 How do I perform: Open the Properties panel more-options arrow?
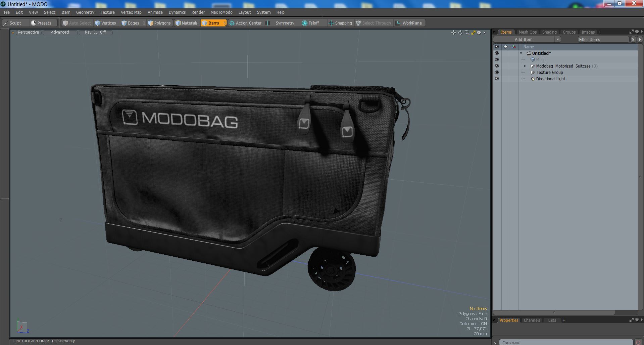tap(641, 320)
